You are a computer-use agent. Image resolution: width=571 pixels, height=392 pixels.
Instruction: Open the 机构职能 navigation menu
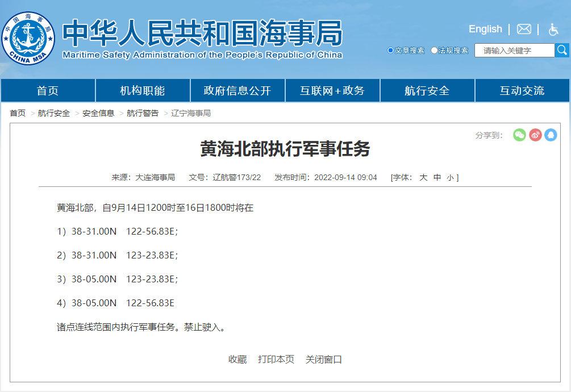coord(142,90)
